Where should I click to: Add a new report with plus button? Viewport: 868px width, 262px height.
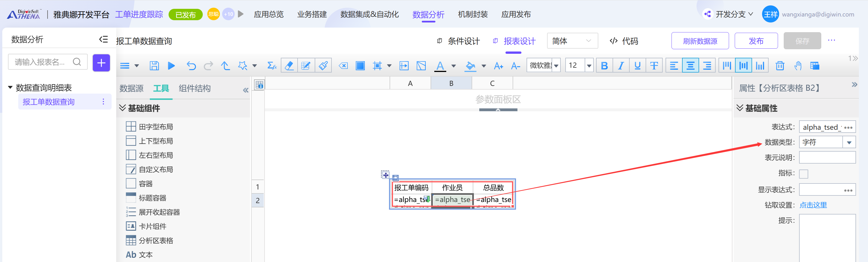(x=101, y=63)
